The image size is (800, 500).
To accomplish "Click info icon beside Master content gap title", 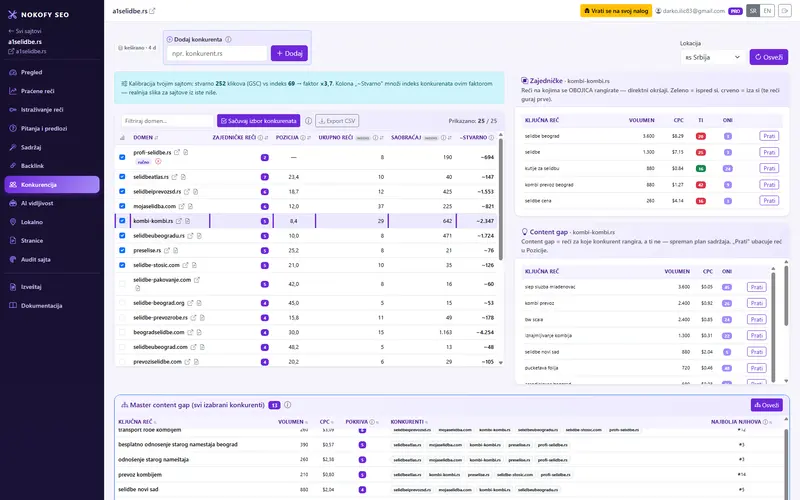I will coord(288,405).
